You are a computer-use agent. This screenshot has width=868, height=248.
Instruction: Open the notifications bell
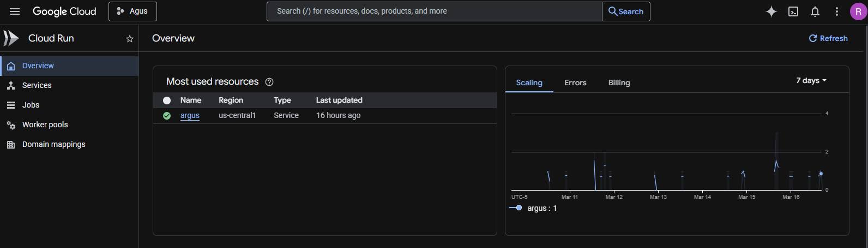(x=815, y=11)
